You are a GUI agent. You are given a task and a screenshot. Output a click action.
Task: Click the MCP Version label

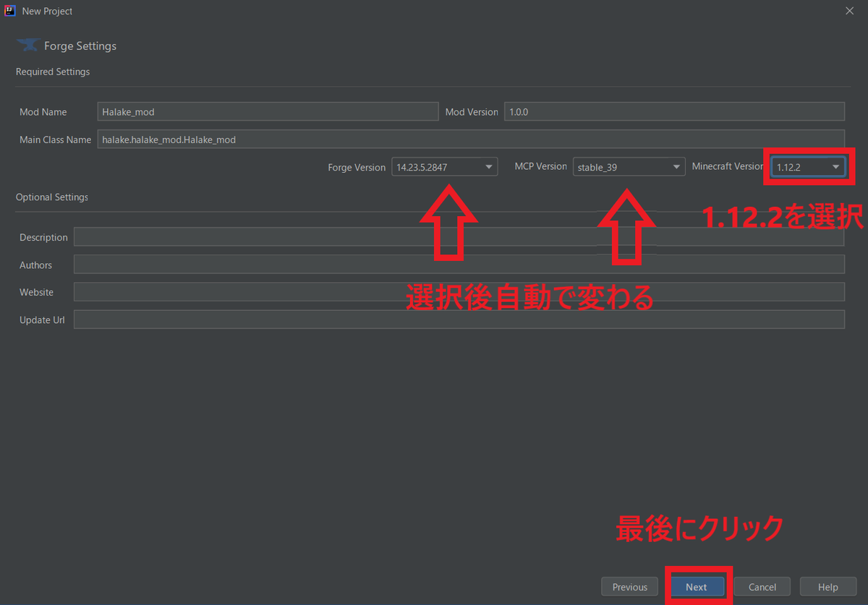pos(540,166)
